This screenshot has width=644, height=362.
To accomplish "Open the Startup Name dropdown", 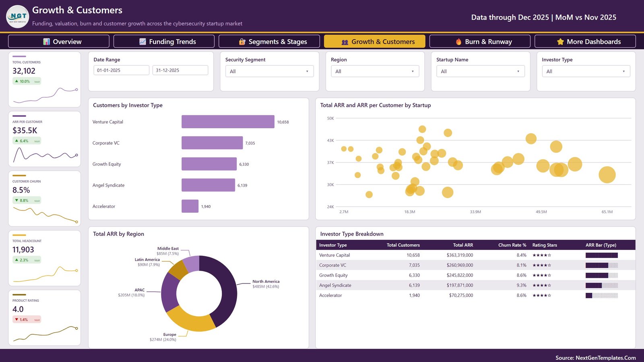I will (480, 71).
